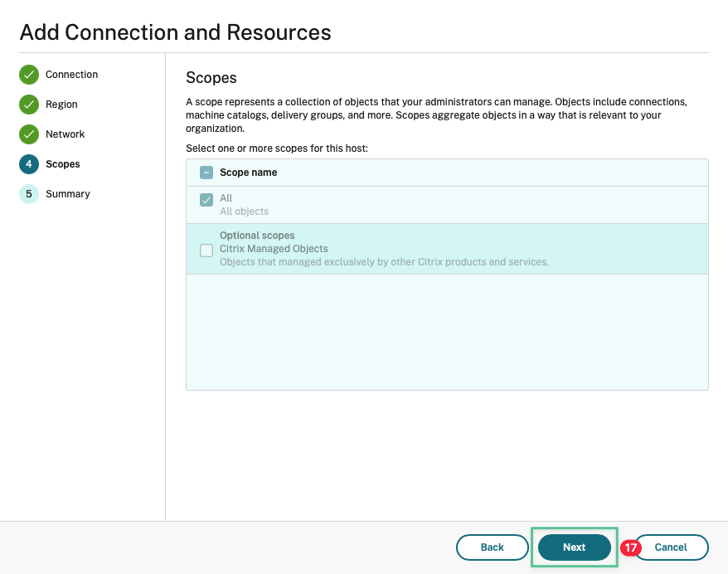Viewport: 728px width, 574px height.
Task: Enable the Citrix Managed Objects checkbox
Action: (206, 251)
